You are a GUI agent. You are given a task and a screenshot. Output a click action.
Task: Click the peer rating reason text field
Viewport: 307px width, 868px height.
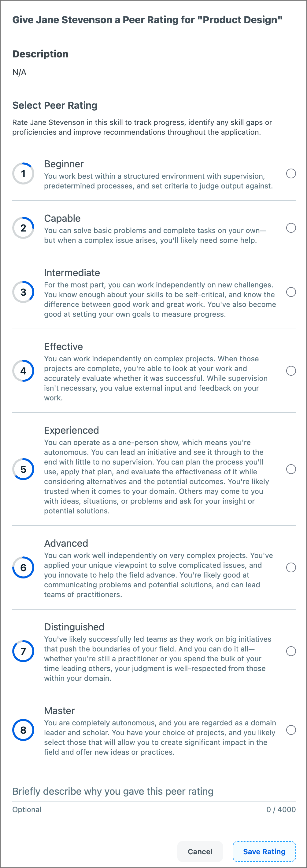click(154, 791)
